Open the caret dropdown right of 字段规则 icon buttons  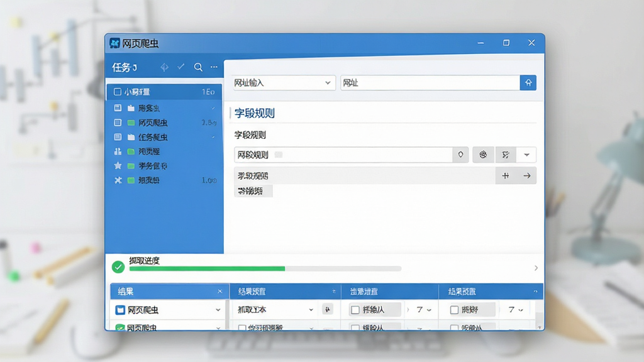pyautogui.click(x=526, y=155)
